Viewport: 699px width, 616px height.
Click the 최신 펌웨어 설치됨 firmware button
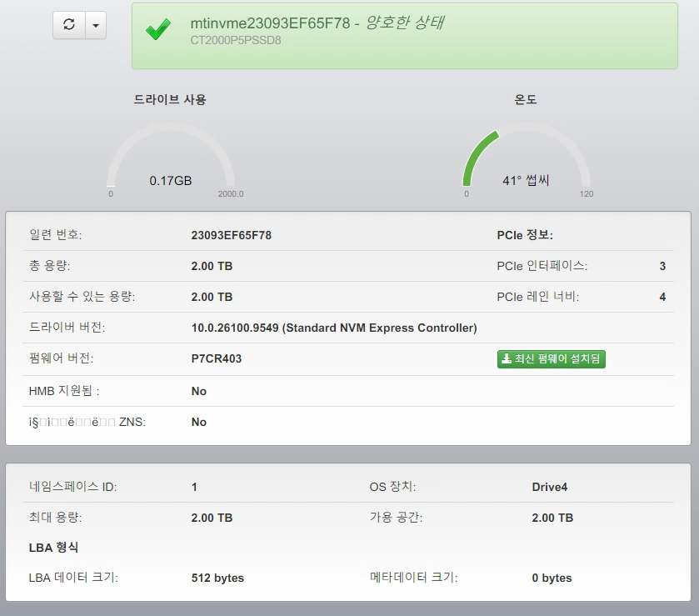551,358
